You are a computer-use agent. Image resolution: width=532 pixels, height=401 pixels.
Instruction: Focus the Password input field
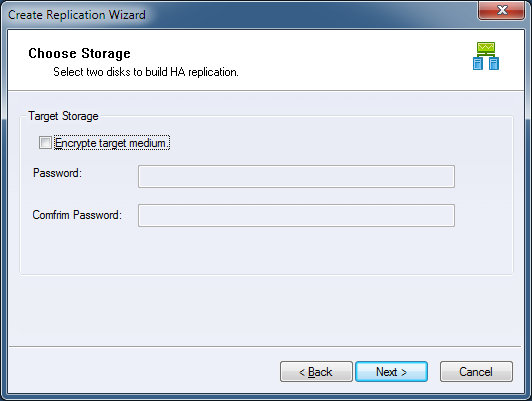click(x=296, y=176)
